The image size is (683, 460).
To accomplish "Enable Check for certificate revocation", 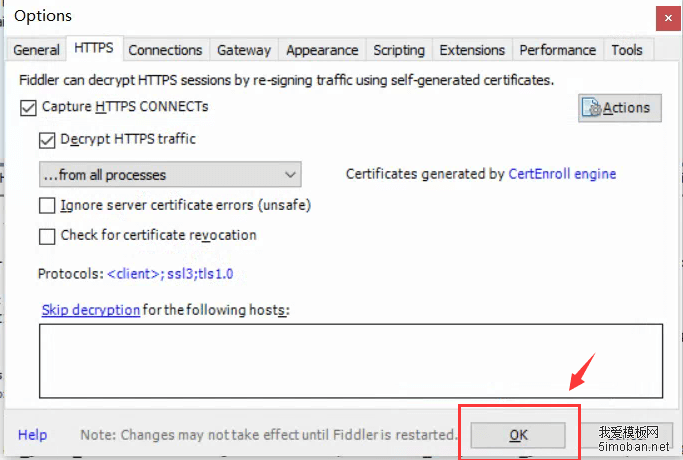I will click(x=47, y=236).
